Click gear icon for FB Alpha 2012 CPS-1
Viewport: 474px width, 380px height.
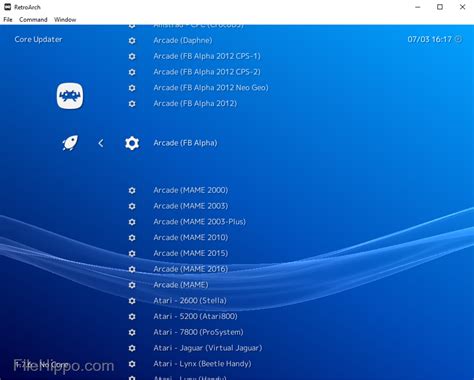(132, 56)
